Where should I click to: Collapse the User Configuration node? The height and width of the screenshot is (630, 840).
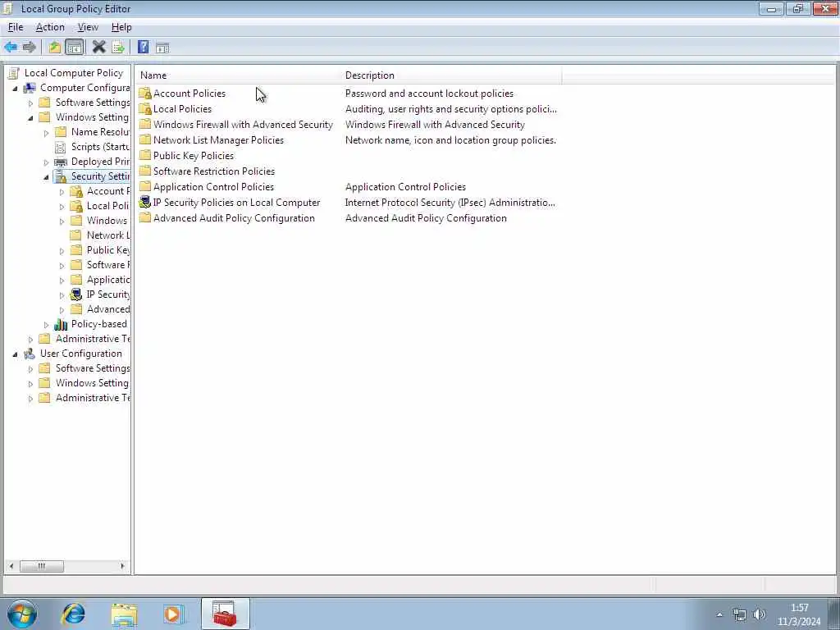pyautogui.click(x=15, y=354)
